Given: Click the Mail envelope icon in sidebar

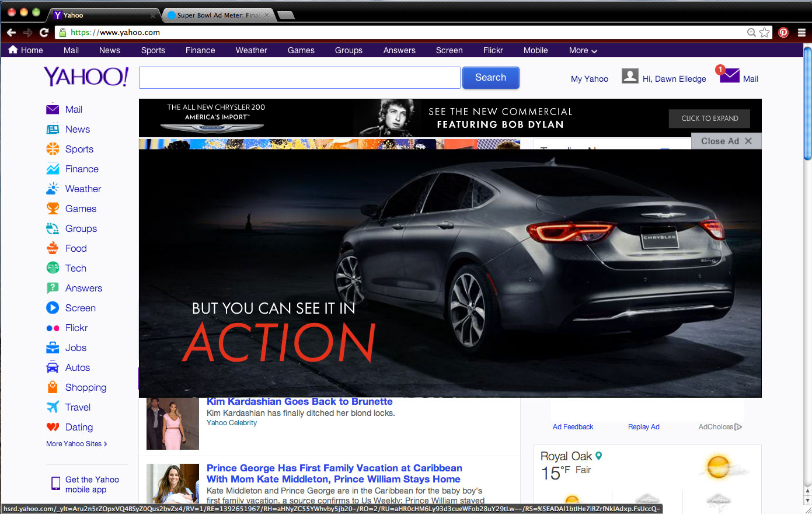Looking at the screenshot, I should coord(53,109).
